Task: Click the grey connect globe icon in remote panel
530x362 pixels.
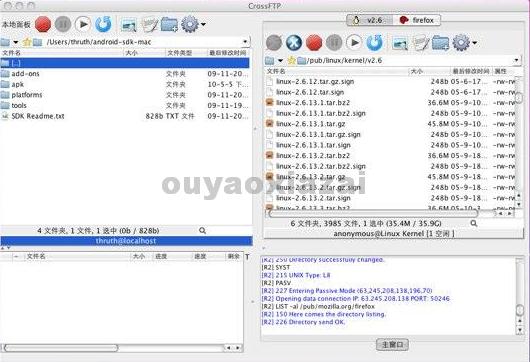Action: 274,43
